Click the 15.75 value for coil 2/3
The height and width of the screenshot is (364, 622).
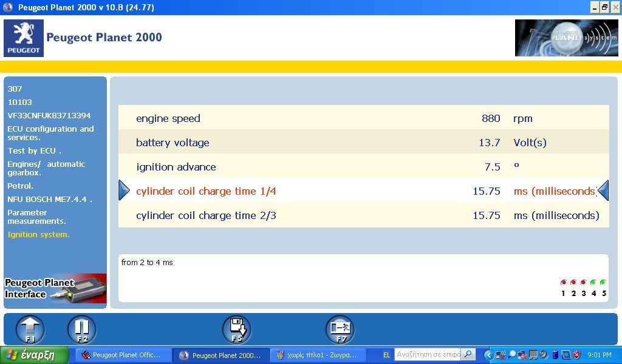(487, 215)
